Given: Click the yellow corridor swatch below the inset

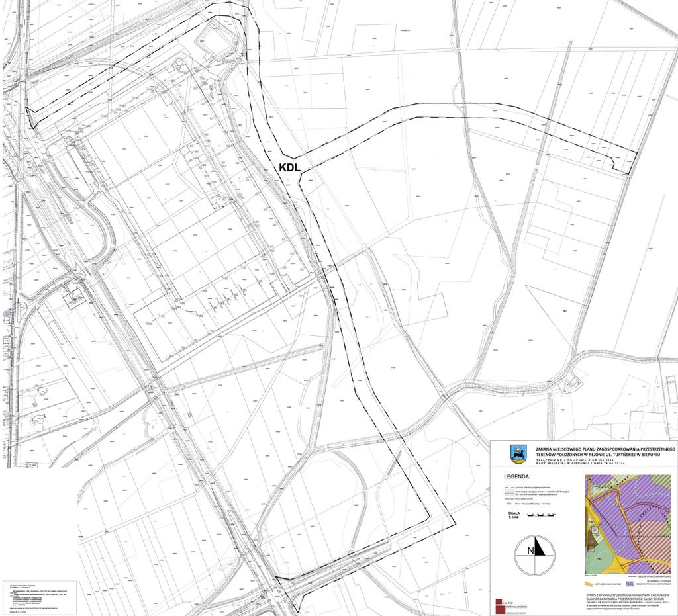Looking at the screenshot, I should [x=589, y=584].
